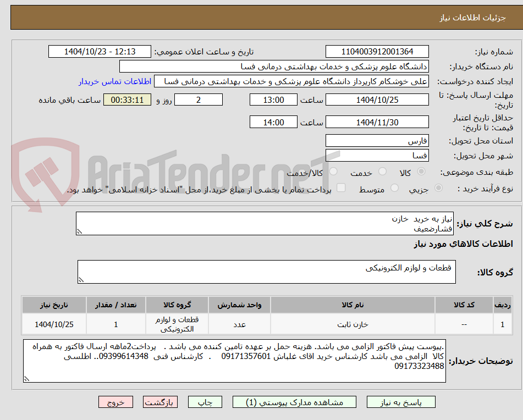This screenshot has height=420, width=523.
Task: Click the فارس province delivery field
Action: click(x=378, y=140)
